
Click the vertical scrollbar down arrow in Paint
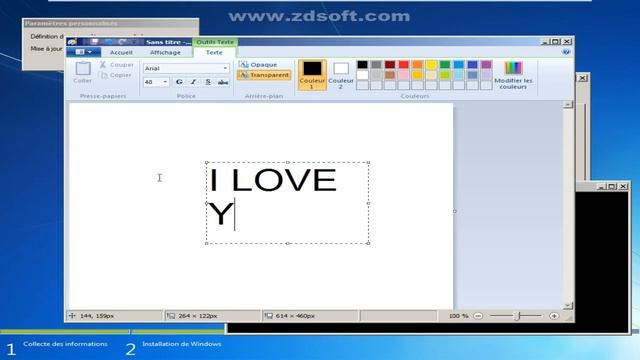568,305
